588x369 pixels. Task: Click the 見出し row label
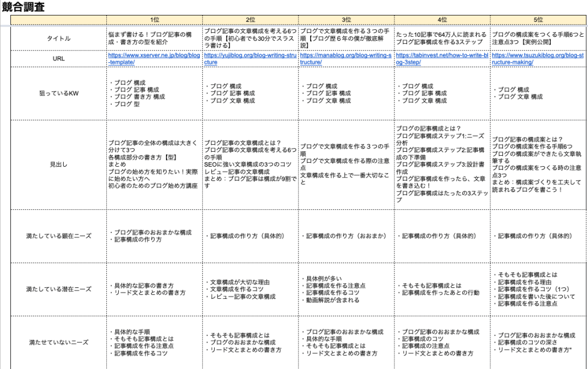point(59,164)
